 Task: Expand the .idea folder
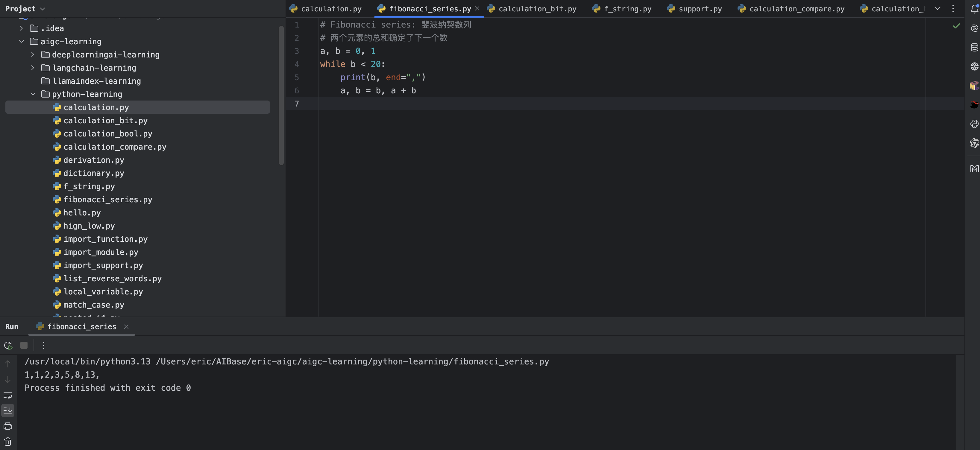pos(21,28)
